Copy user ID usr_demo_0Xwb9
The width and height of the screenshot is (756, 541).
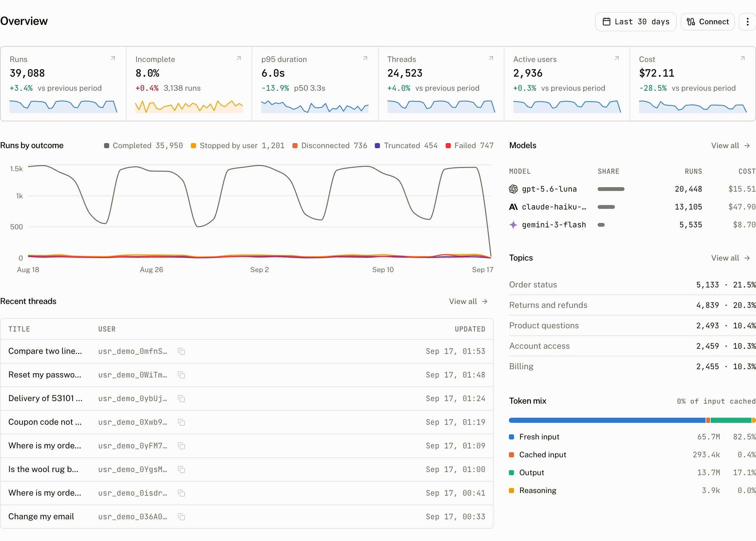[182, 422]
